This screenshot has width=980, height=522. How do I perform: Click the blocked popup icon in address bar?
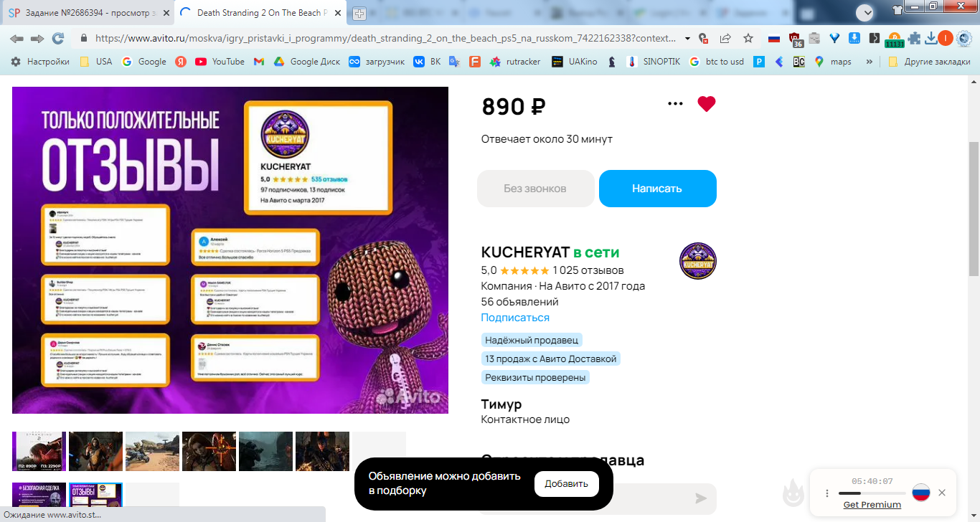pyautogui.click(x=704, y=38)
